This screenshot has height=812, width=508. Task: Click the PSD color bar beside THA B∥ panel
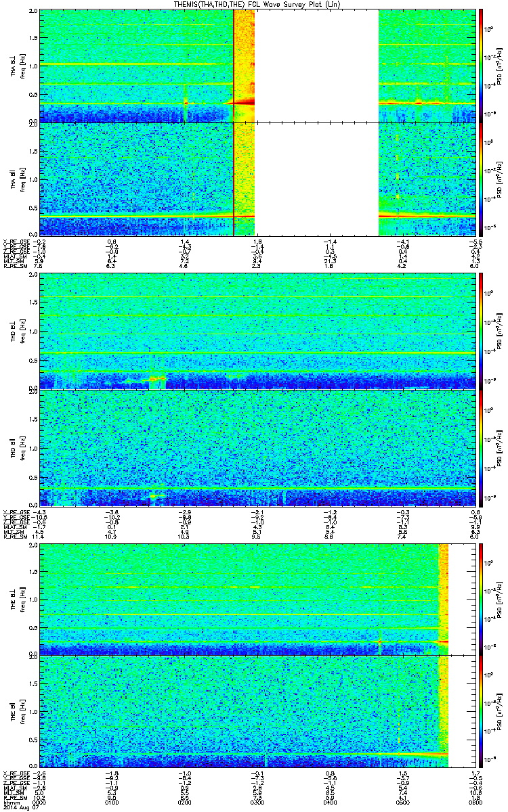tap(481, 179)
